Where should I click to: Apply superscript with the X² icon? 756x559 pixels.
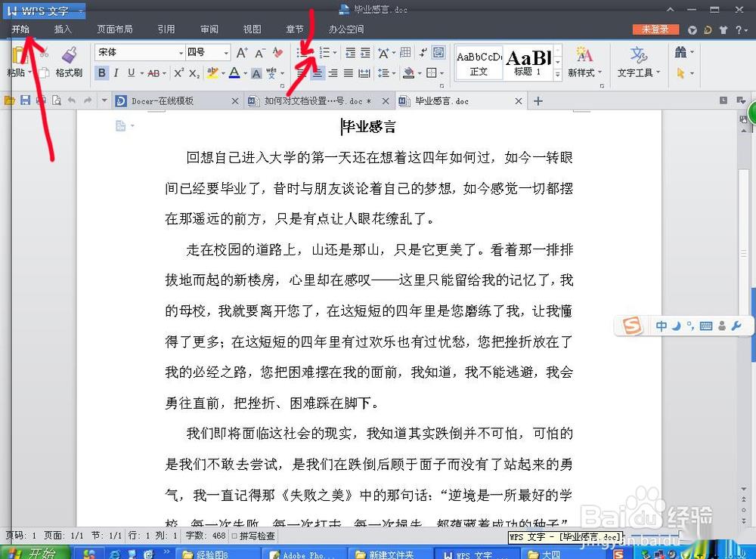coord(178,73)
